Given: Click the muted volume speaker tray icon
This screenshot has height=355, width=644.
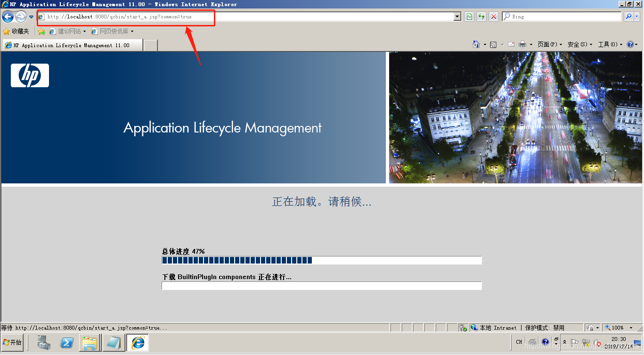Looking at the screenshot, I should [x=597, y=343].
